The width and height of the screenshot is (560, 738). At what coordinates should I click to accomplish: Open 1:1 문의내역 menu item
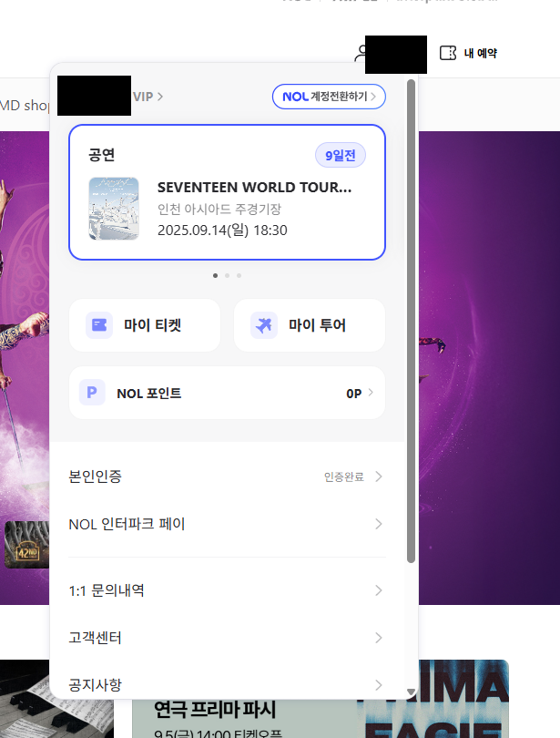[107, 590]
